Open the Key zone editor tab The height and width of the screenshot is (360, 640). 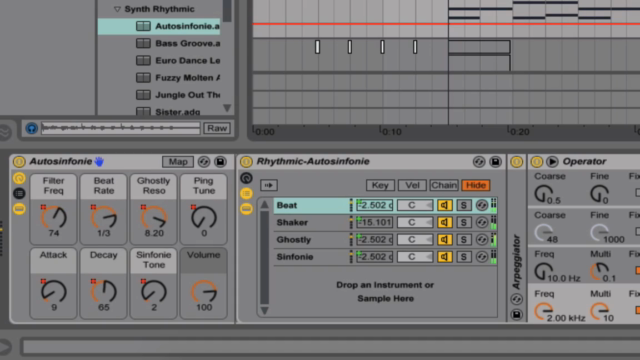coord(380,185)
